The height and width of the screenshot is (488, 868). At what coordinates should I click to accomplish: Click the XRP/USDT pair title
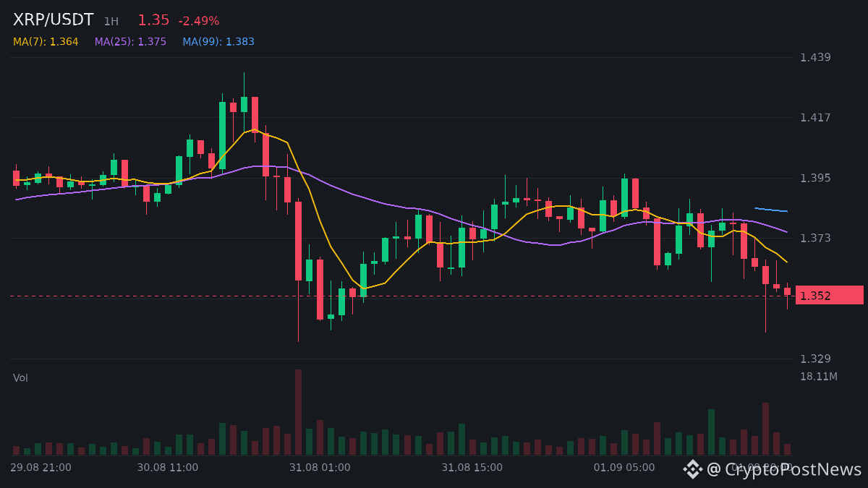(x=54, y=20)
